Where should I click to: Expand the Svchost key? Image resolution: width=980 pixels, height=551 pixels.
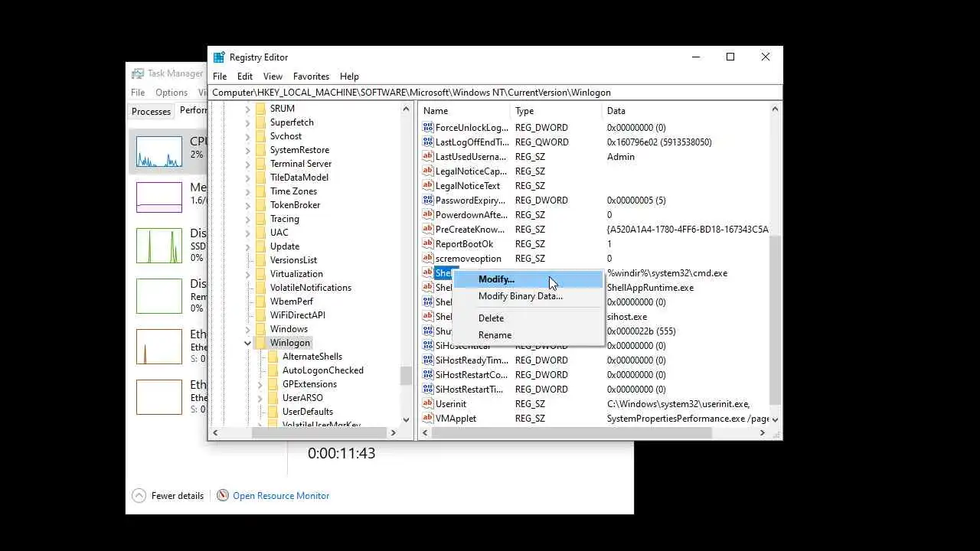pos(247,136)
